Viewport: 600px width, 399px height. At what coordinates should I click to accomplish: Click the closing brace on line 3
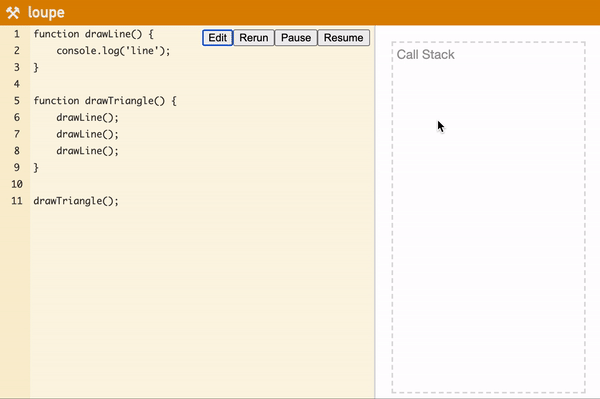pos(36,67)
